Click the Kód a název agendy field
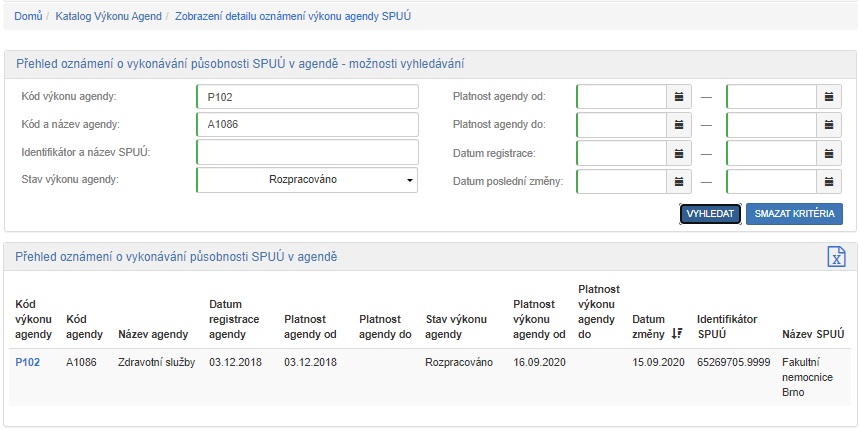 [307, 125]
